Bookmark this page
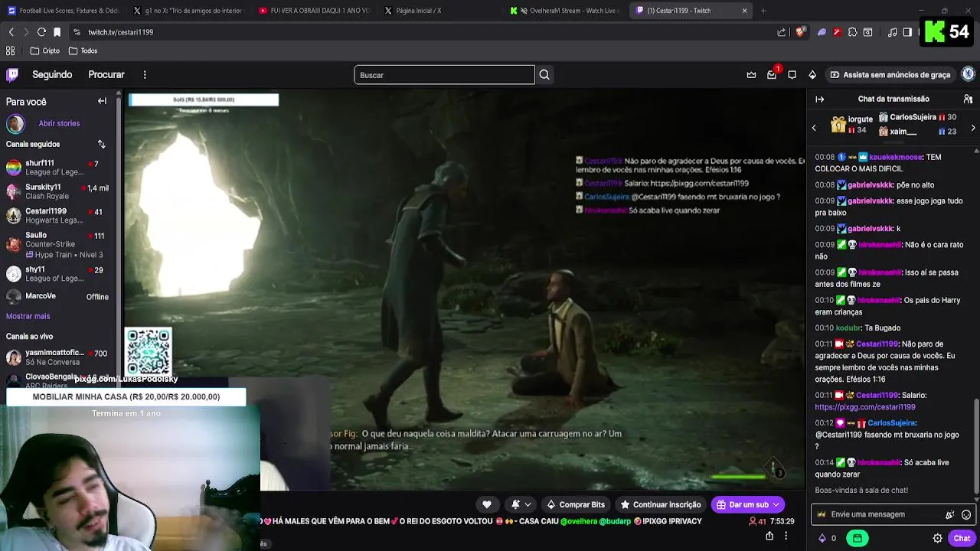This screenshot has height=551, width=980. pos(57,32)
